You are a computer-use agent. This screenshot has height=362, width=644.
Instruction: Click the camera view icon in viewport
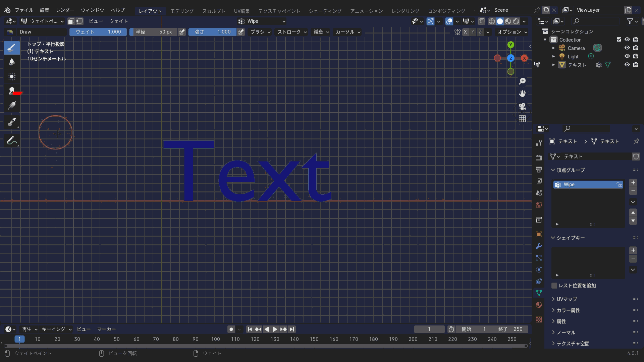(522, 107)
